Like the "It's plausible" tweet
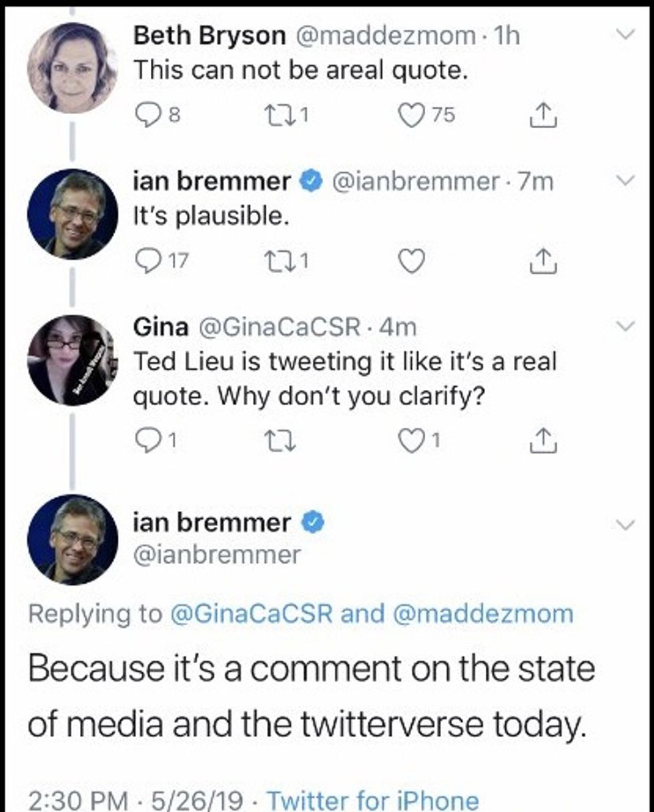 [412, 260]
